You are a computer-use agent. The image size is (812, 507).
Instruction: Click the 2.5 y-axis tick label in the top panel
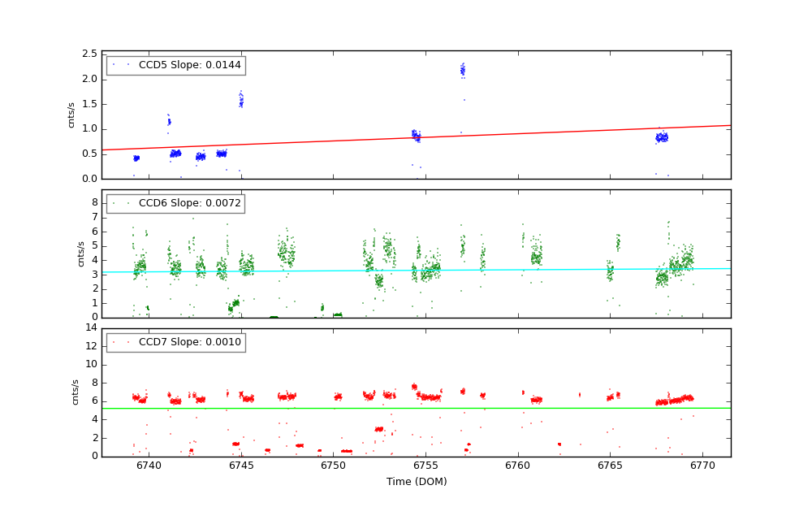pyautogui.click(x=89, y=54)
